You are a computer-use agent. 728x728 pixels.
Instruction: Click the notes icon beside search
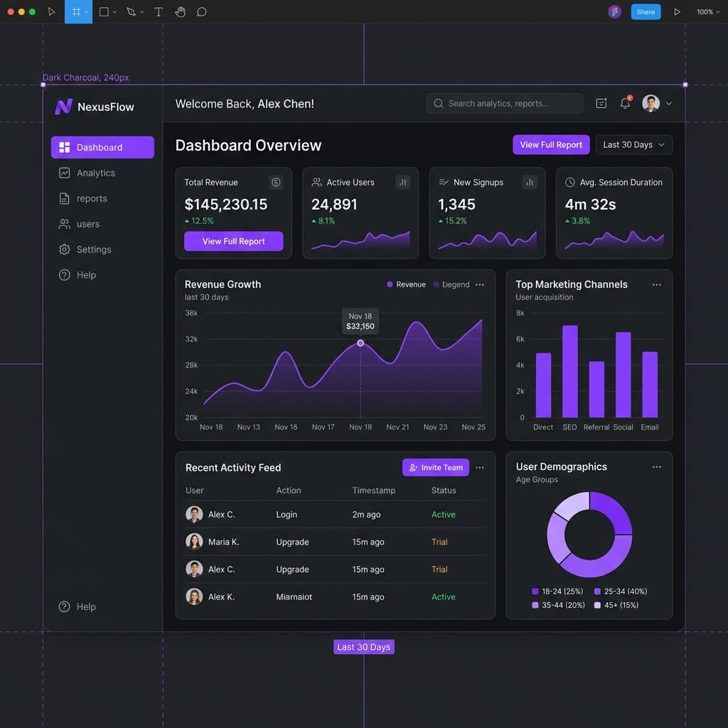601,103
